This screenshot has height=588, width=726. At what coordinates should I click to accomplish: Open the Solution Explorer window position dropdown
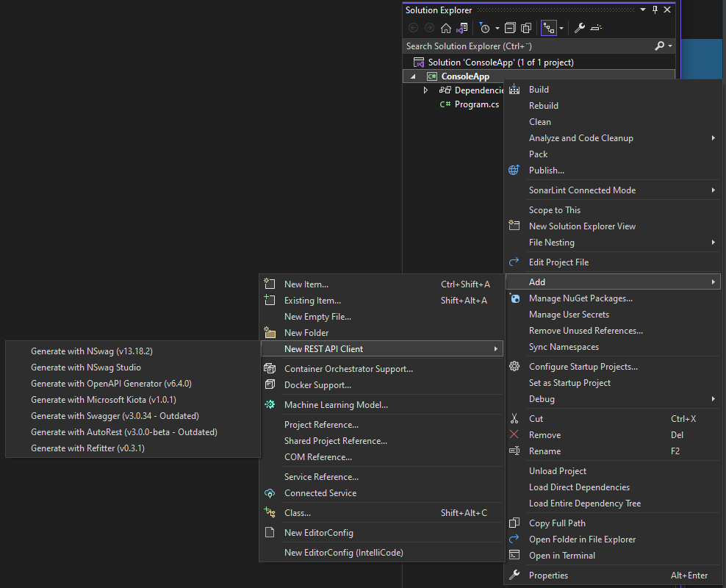pos(643,10)
